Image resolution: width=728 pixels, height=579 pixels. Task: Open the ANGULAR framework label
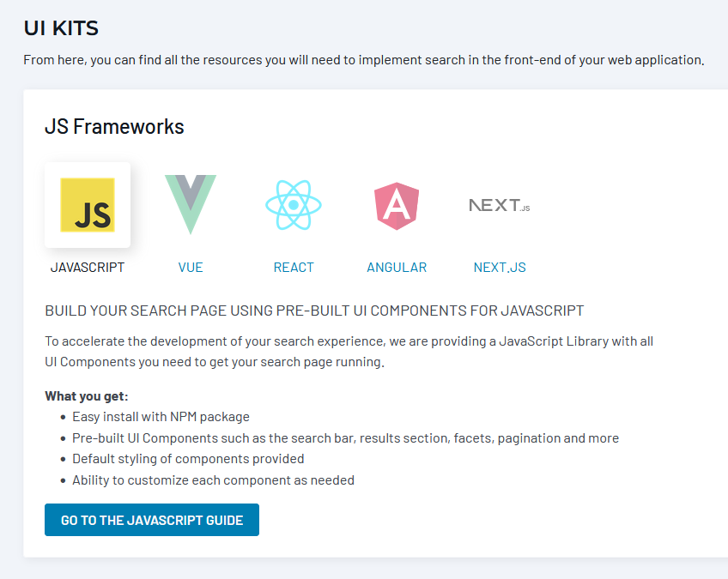[x=397, y=267]
